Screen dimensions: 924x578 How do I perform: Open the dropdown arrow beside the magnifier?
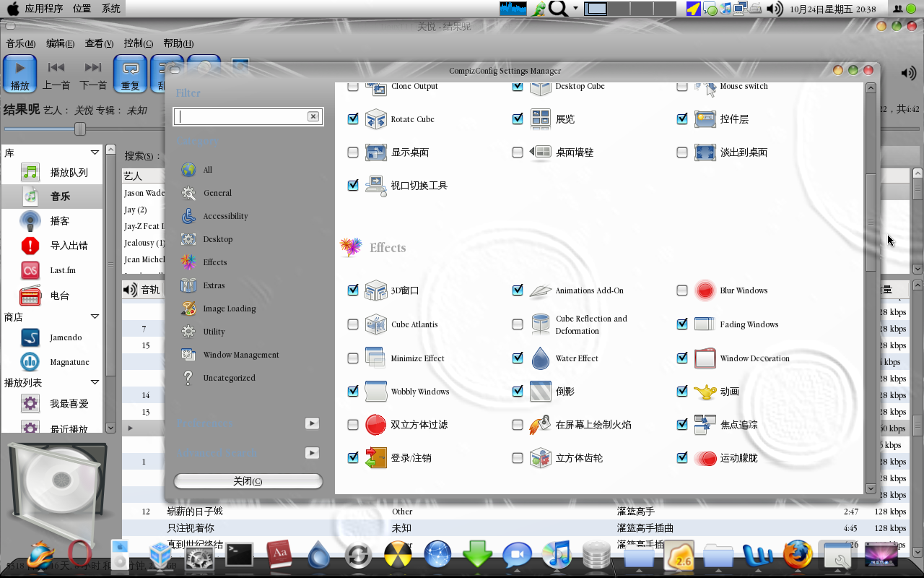coord(575,9)
